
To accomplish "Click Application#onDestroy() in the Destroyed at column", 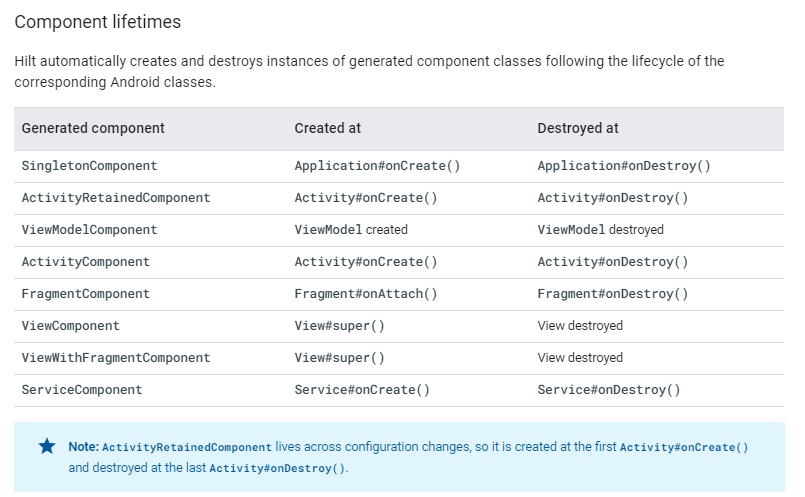I will 624,166.
